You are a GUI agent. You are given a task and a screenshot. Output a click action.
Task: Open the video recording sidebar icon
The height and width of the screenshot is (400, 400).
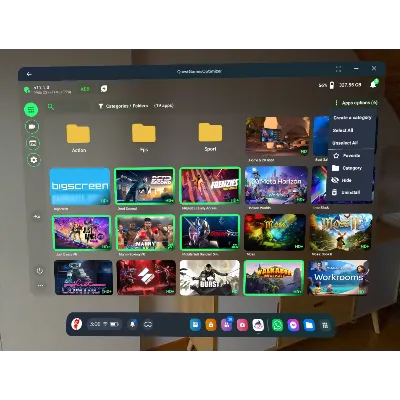pyautogui.click(x=32, y=127)
